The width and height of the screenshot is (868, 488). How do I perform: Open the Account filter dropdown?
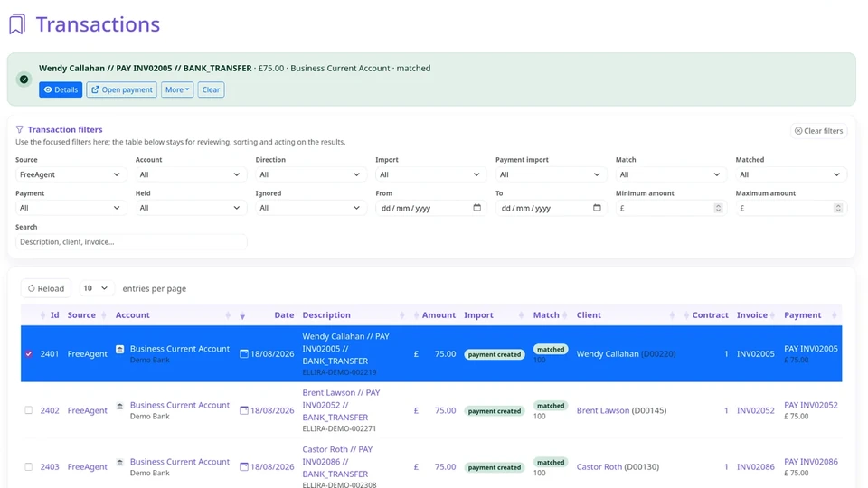[190, 174]
